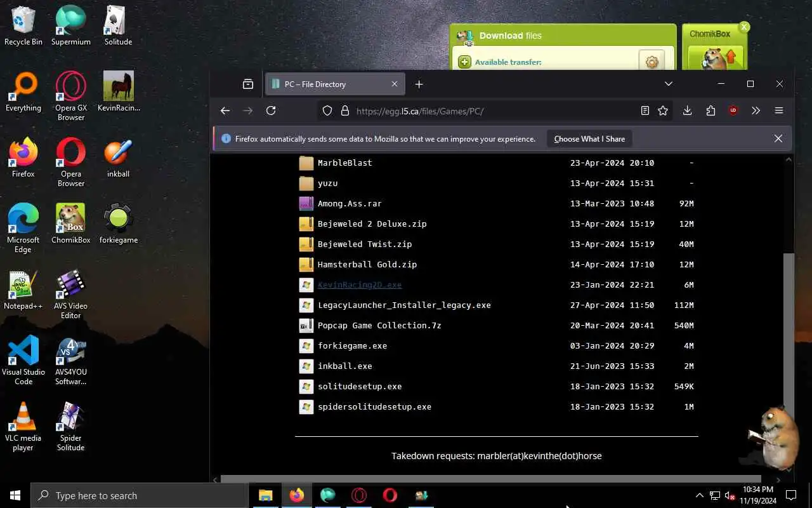Click the Windows taskbar search box
Screen dimensions: 812x508
[140, 495]
